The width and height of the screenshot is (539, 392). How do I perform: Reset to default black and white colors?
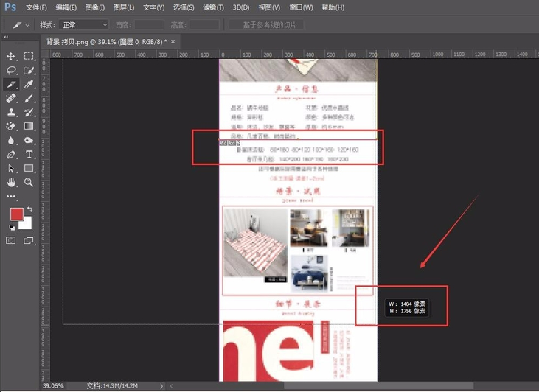[11, 227]
